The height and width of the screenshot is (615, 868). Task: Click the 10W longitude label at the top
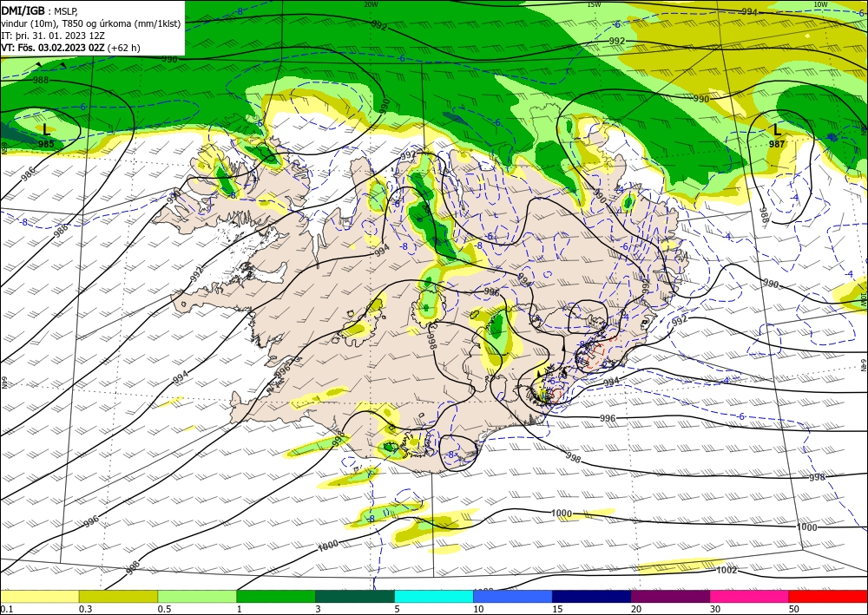click(820, 4)
